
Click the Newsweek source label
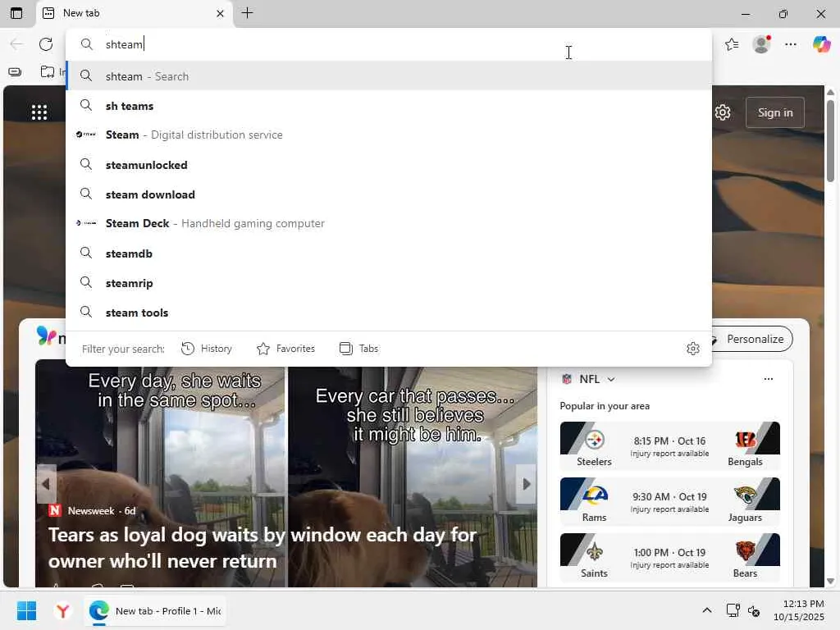[x=91, y=510]
